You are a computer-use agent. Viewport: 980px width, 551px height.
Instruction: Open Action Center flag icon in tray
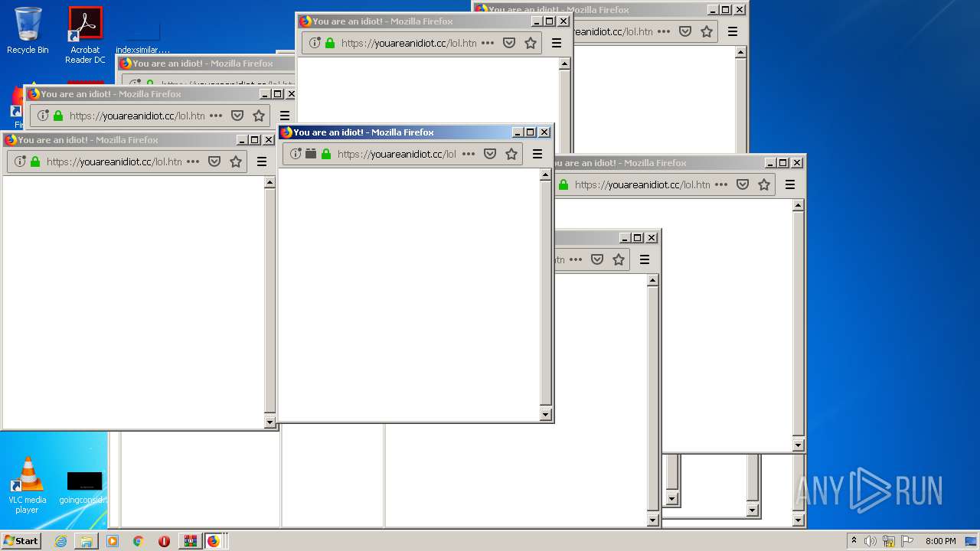(x=907, y=541)
